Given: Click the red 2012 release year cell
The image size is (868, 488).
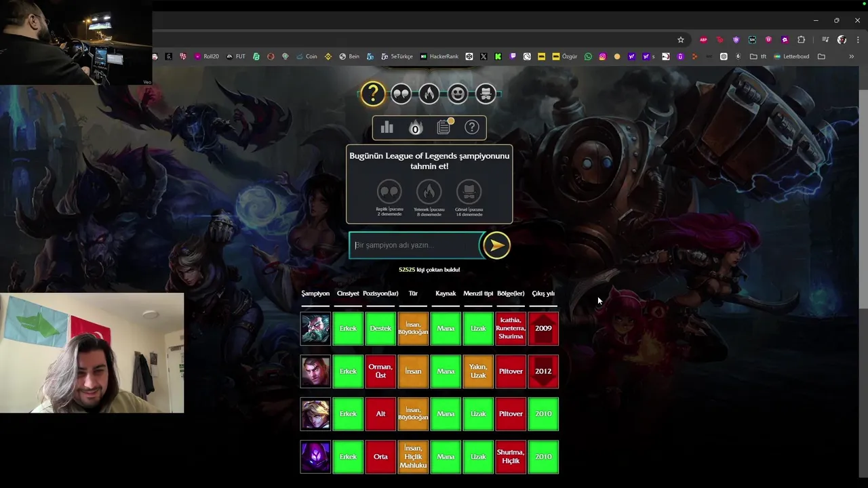Looking at the screenshot, I should (543, 371).
